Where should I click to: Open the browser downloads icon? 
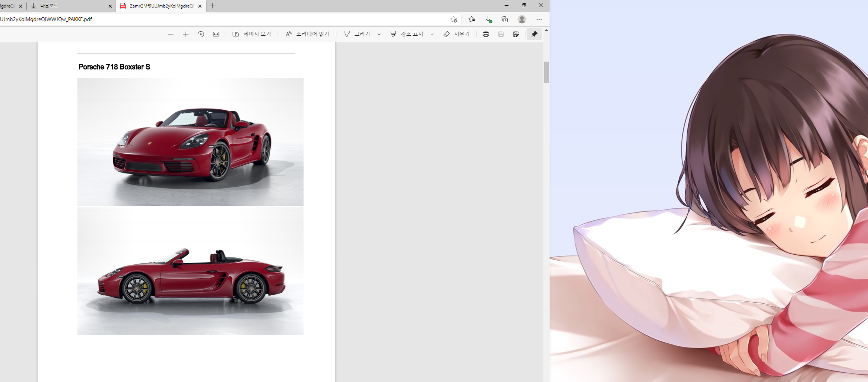click(x=488, y=19)
